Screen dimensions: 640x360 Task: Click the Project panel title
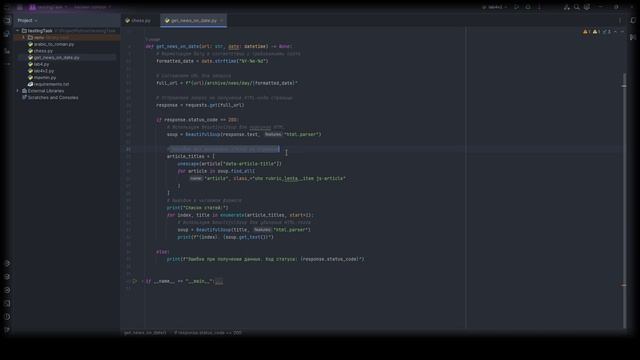[25, 20]
